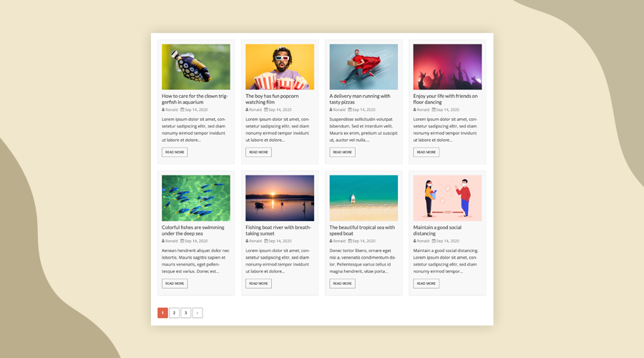Open the boy with popcorn thumbnail
The height and width of the screenshot is (358, 644).
[280, 67]
